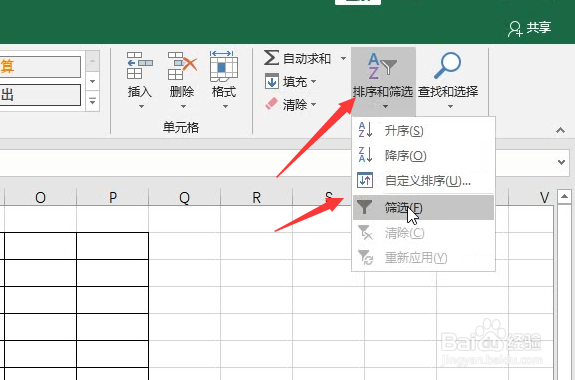Expand the AutoSum dropdown arrow
This screenshot has height=380, width=575.
pyautogui.click(x=343, y=58)
